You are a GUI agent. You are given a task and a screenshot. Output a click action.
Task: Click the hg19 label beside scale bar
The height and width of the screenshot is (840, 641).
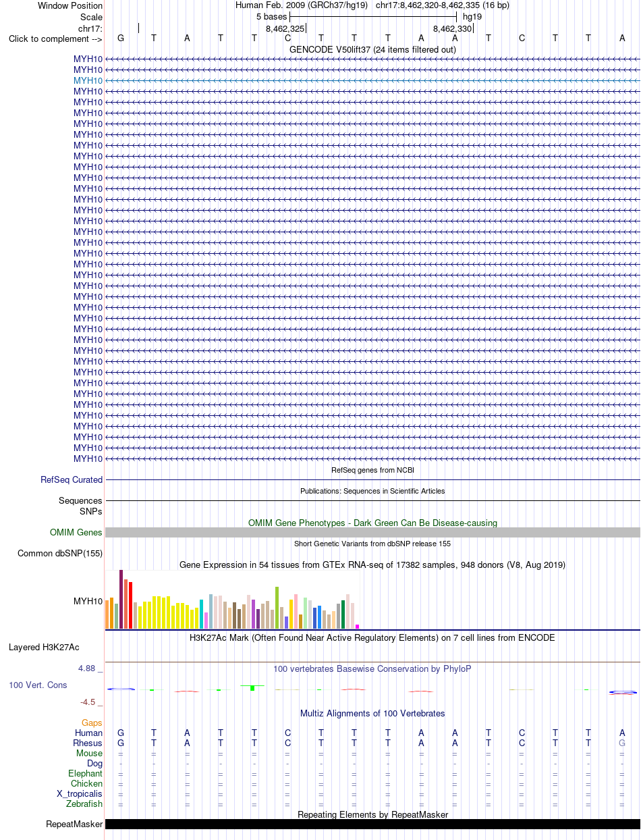(472, 16)
